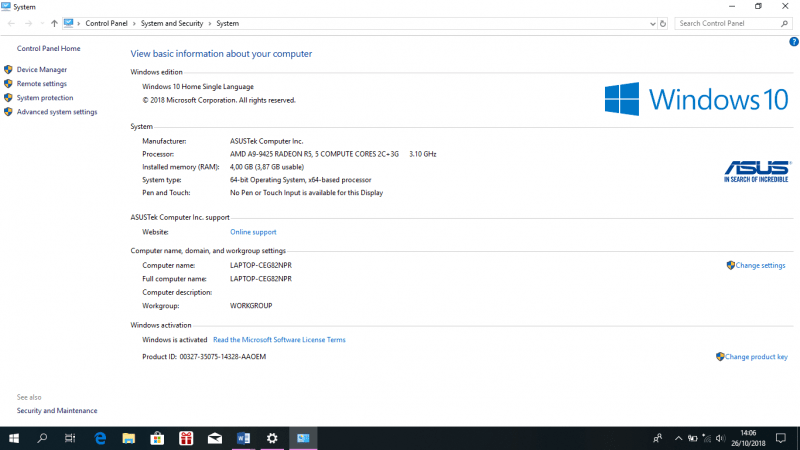
Task: Open the clock showing 14:06
Action: (x=748, y=438)
